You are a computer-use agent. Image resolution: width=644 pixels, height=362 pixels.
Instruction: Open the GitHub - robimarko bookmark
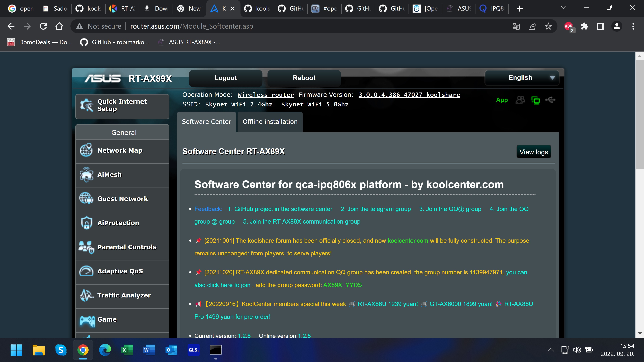pos(115,42)
